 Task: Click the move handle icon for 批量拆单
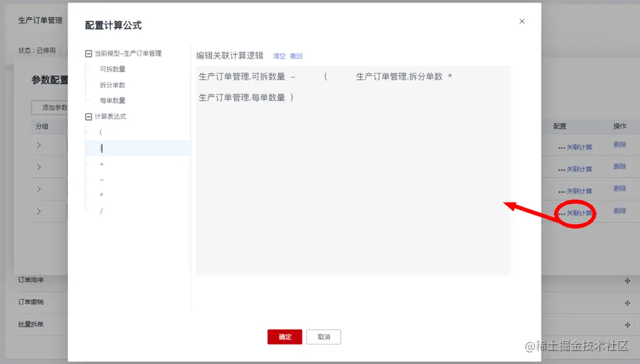pos(627,325)
